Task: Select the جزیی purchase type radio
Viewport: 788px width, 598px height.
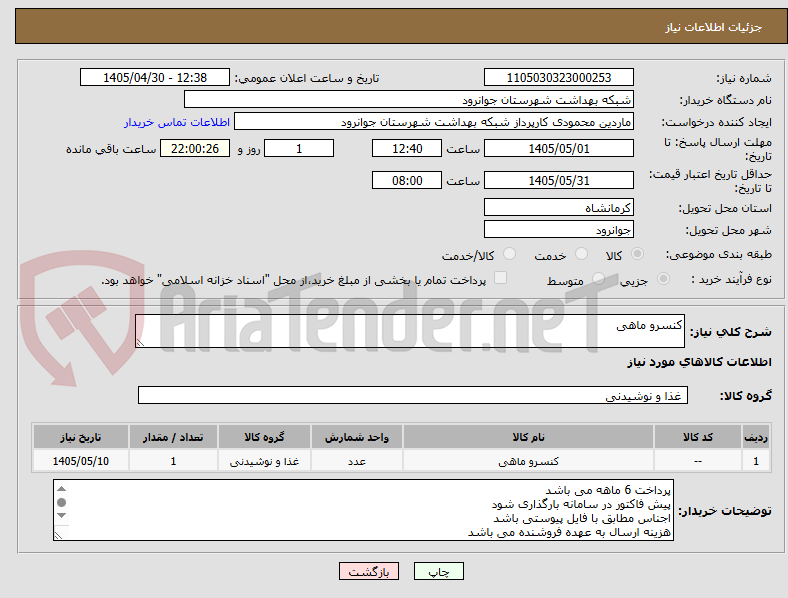Action: pos(663,279)
